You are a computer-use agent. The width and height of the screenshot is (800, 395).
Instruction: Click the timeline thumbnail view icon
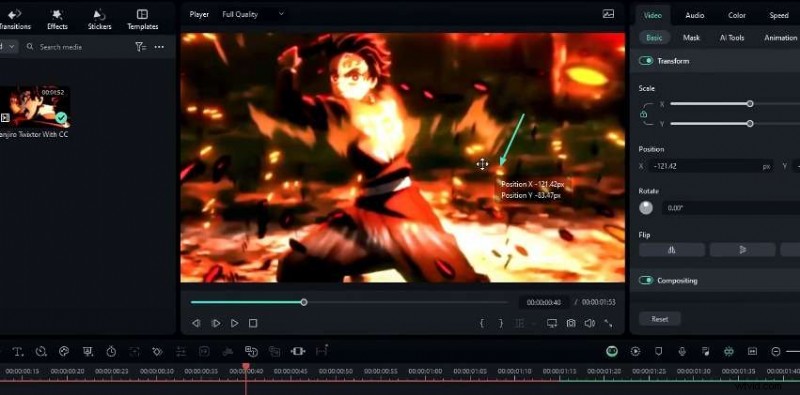(x=752, y=351)
